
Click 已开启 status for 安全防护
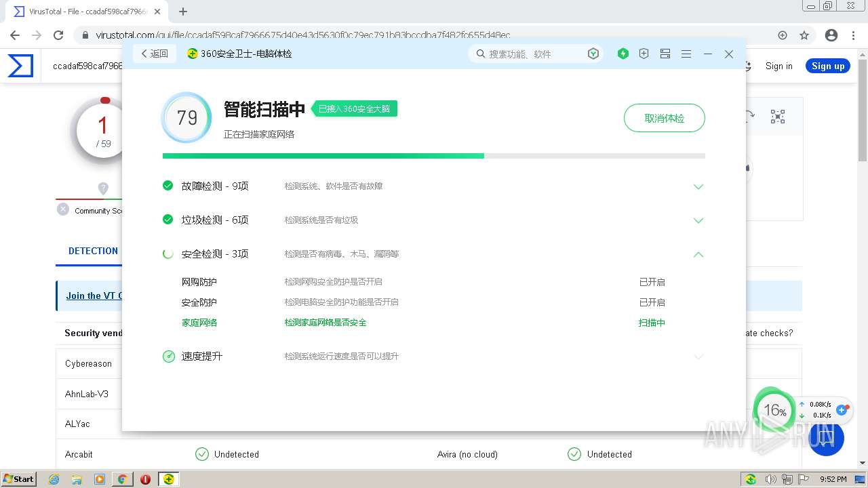point(652,302)
